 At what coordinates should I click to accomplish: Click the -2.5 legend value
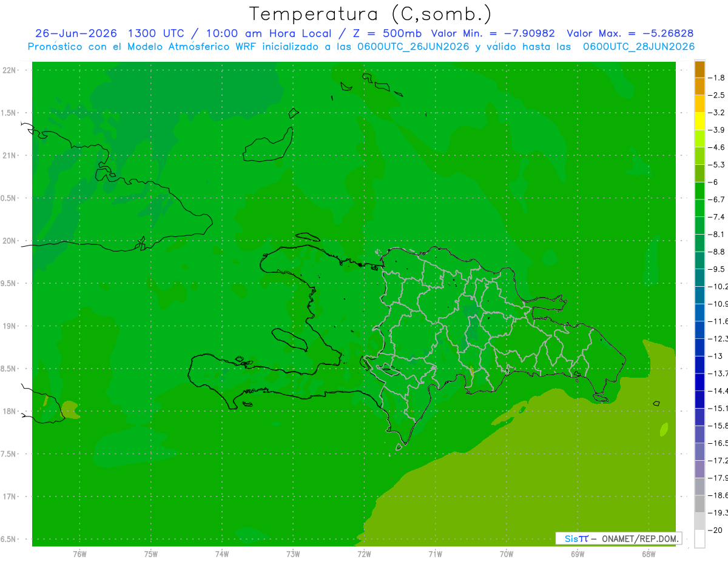tap(716, 95)
